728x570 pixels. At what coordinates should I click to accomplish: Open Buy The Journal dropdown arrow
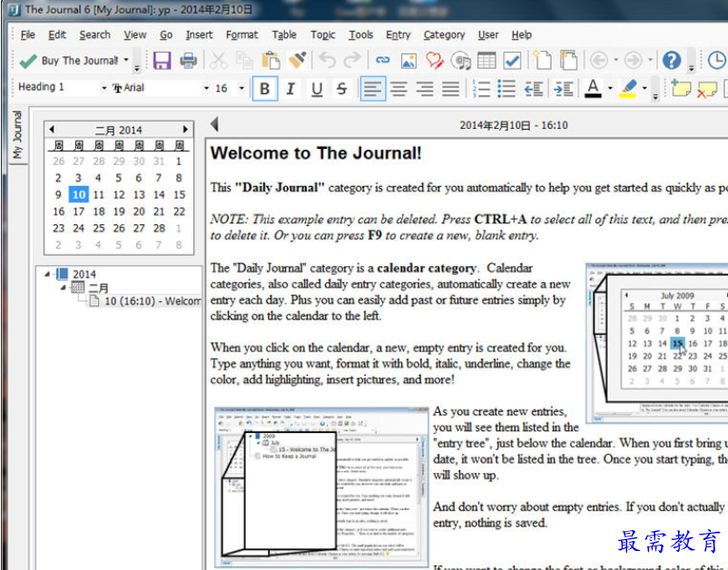coord(126,60)
